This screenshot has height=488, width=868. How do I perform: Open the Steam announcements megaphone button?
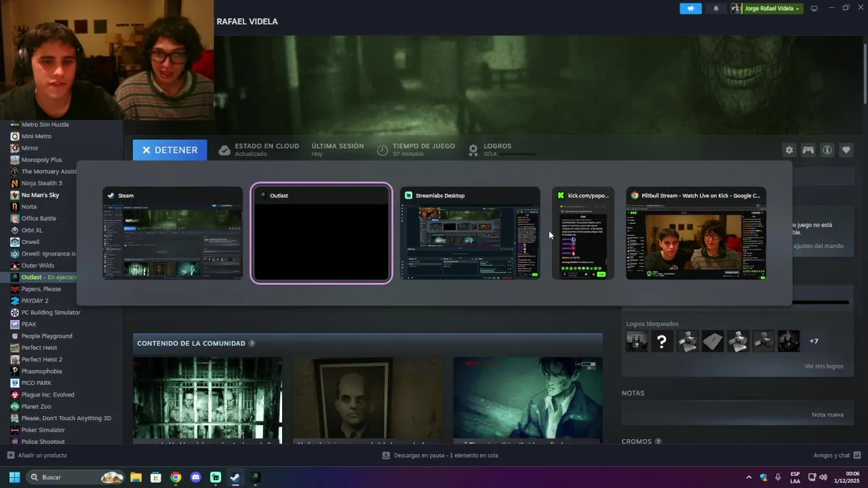[x=690, y=9]
